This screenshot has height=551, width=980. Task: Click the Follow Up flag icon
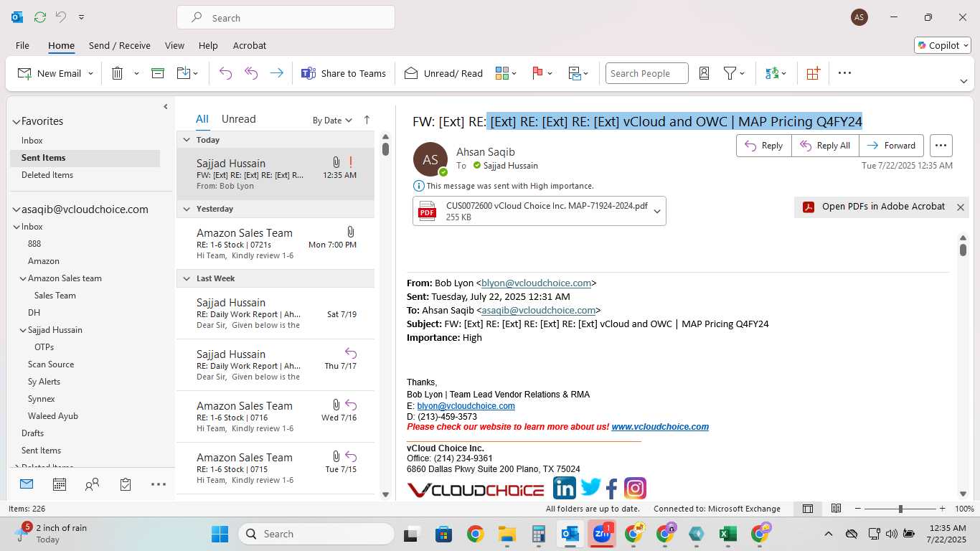pyautogui.click(x=537, y=73)
